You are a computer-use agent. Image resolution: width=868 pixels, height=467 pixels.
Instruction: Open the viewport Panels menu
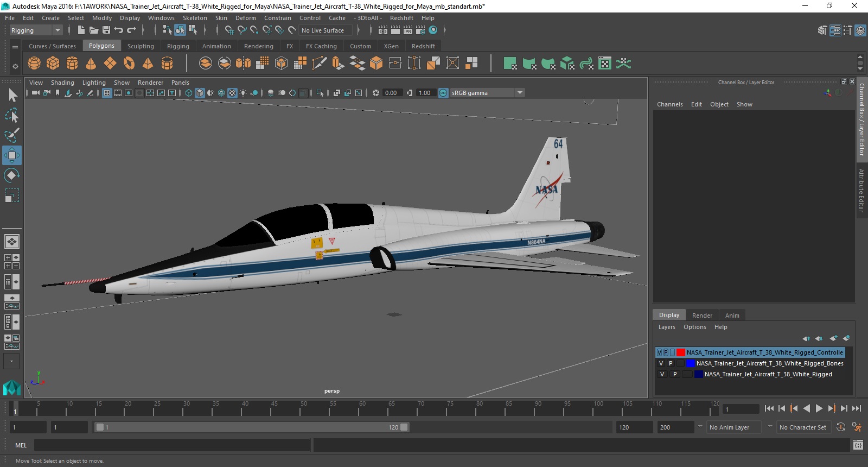[180, 83]
